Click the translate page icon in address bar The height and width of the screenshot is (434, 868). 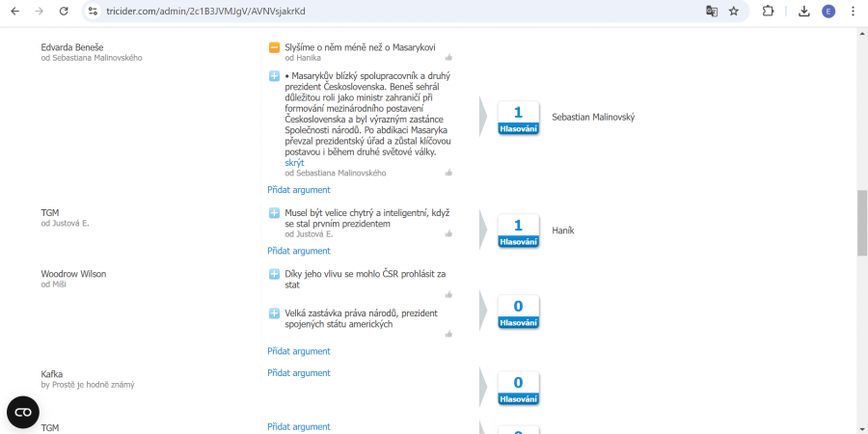tap(712, 11)
